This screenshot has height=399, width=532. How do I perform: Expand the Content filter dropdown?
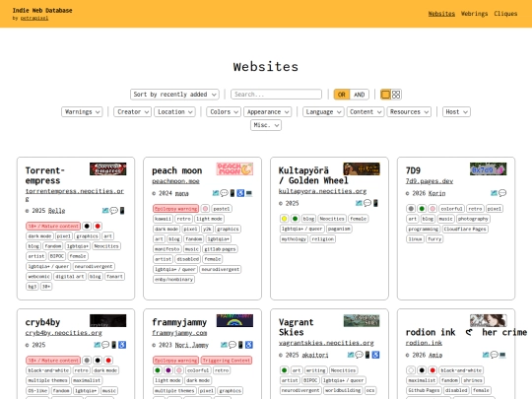366,112
